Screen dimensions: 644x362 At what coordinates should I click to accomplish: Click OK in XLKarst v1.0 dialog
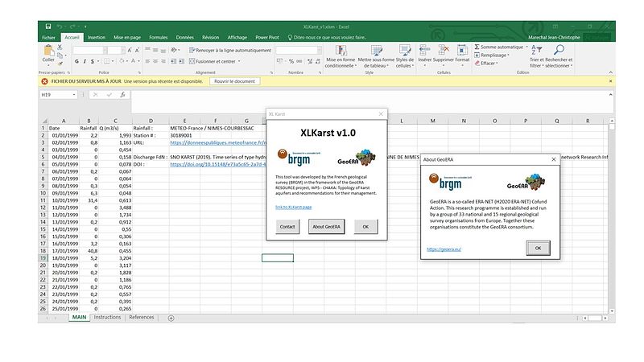[365, 227]
